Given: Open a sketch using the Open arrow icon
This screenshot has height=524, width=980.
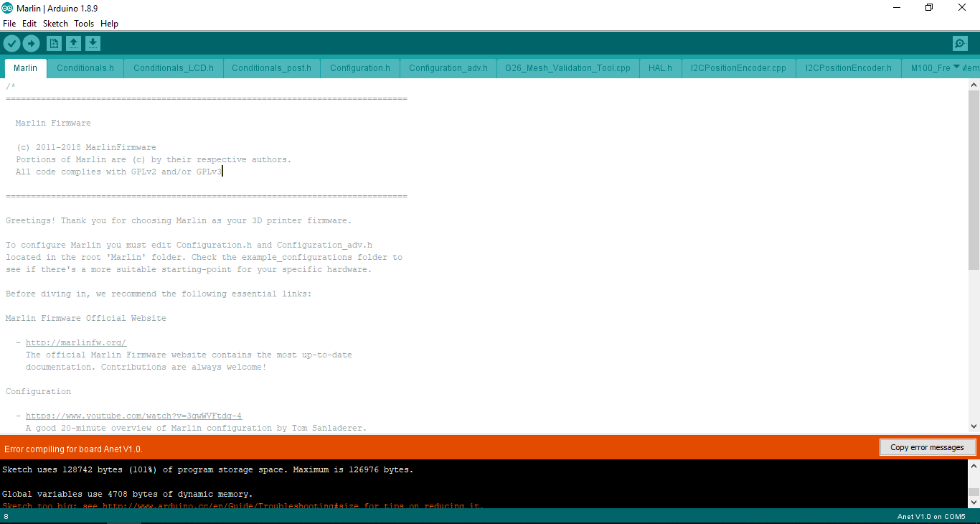Looking at the screenshot, I should pyautogui.click(x=73, y=44).
